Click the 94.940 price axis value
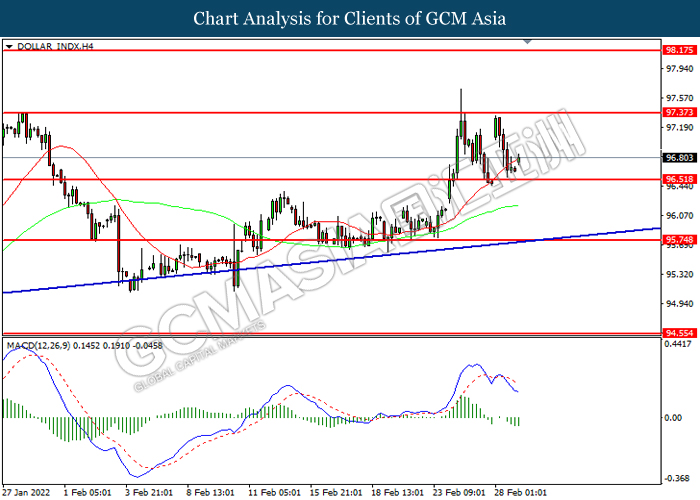Image resolution: width=700 pixels, height=500 pixels. [x=679, y=304]
